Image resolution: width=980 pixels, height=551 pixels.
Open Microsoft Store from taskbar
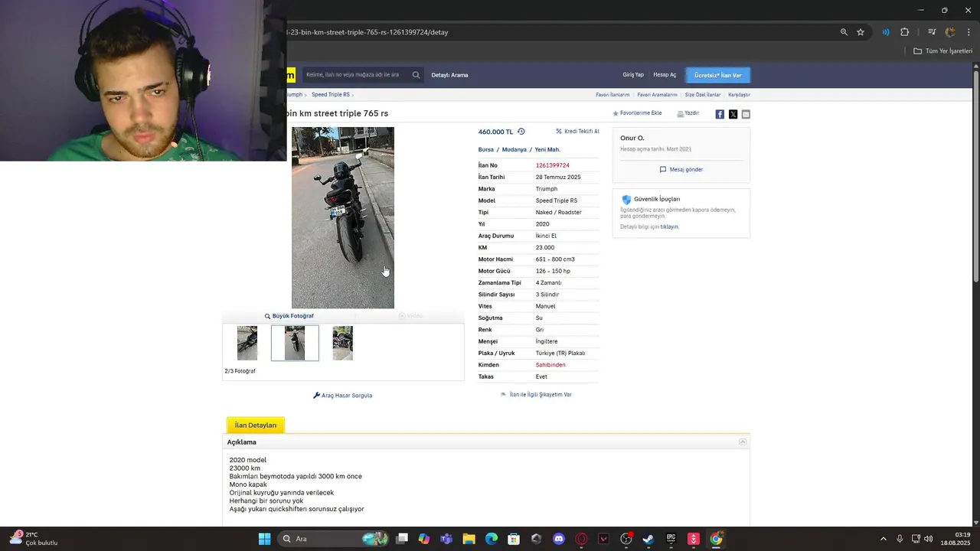click(x=514, y=539)
